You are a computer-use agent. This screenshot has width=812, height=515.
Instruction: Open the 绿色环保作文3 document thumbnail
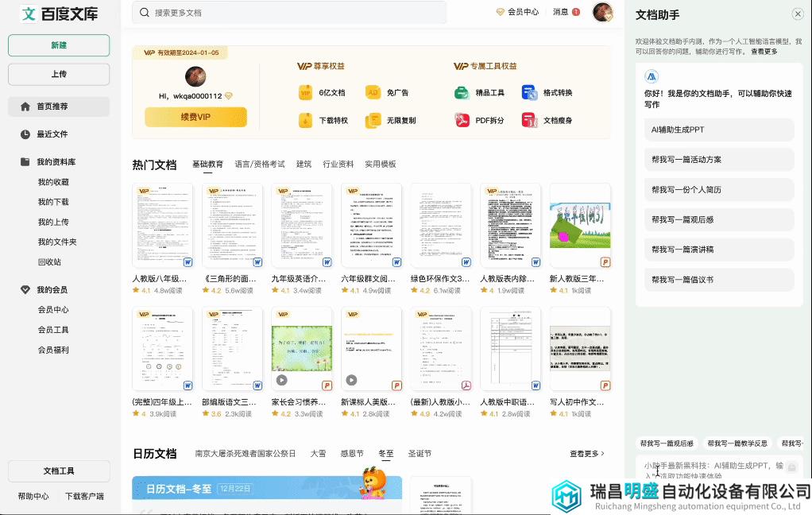coord(441,226)
